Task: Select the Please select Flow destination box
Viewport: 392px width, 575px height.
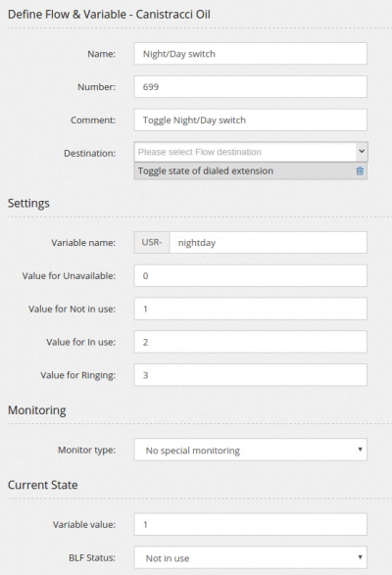Action: pos(245,152)
